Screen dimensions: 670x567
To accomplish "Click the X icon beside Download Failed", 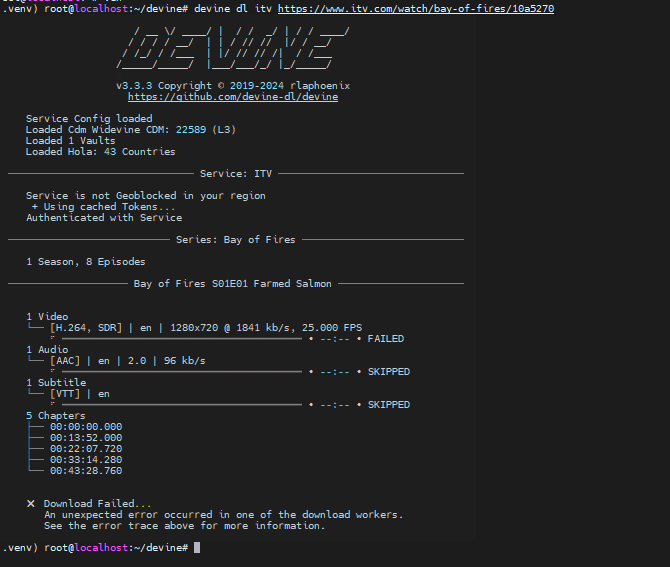I will point(31,504).
